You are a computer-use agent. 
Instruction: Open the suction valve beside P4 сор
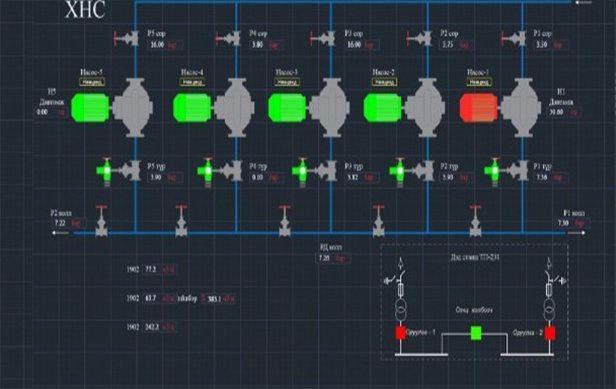tap(228, 39)
